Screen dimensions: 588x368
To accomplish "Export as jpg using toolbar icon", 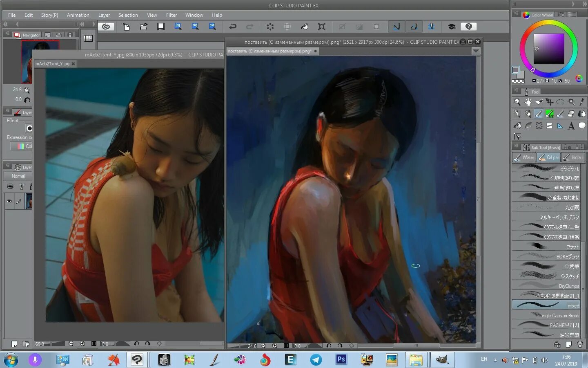I will click(x=178, y=27).
